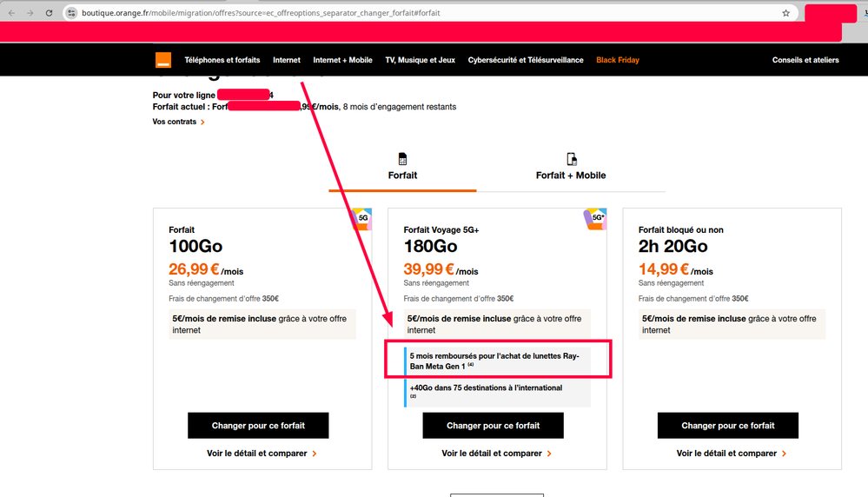View details and compare the 100Go plan

click(257, 454)
